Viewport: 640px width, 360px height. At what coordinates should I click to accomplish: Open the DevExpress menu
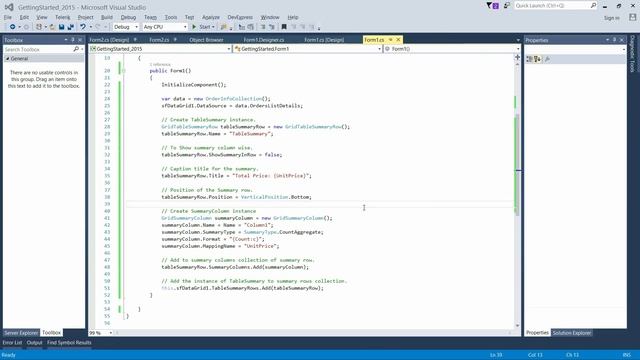[x=240, y=17]
